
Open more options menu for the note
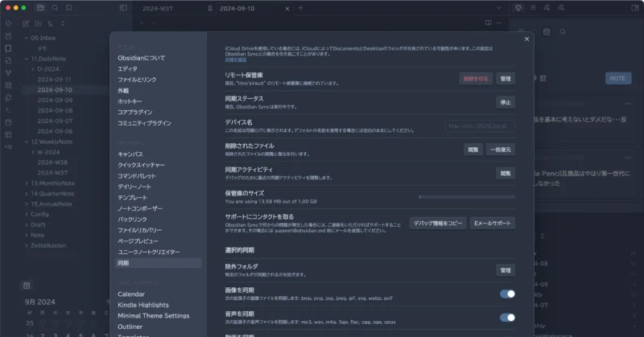[x=498, y=23]
